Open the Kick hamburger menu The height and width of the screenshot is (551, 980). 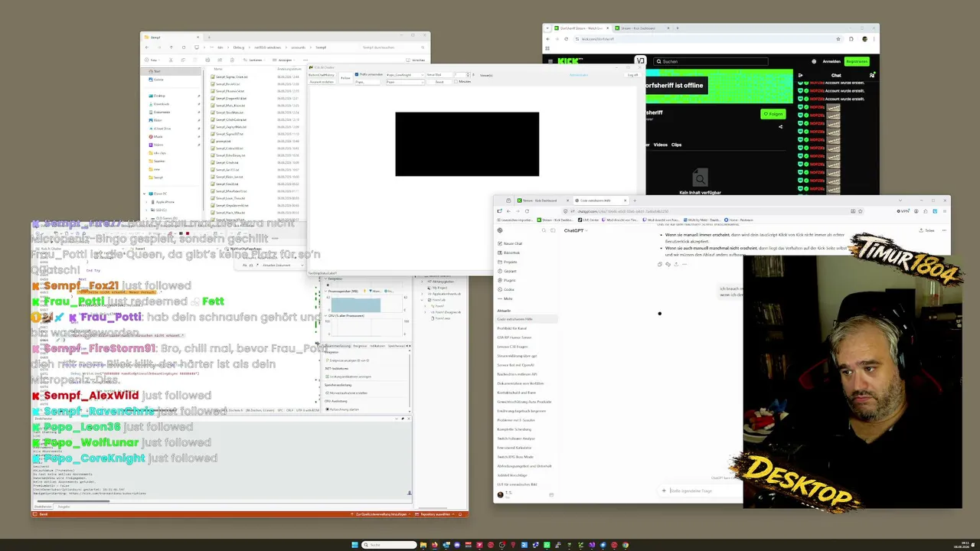point(550,61)
